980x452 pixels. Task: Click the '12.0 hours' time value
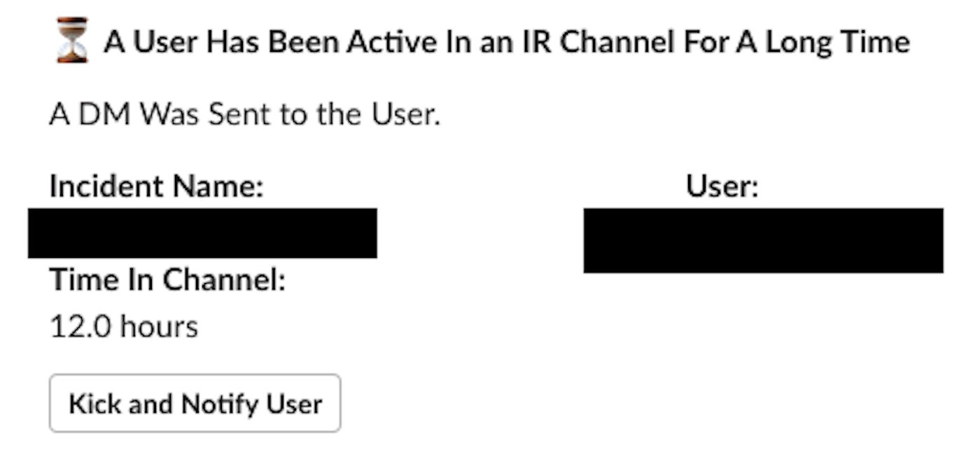coord(124,326)
